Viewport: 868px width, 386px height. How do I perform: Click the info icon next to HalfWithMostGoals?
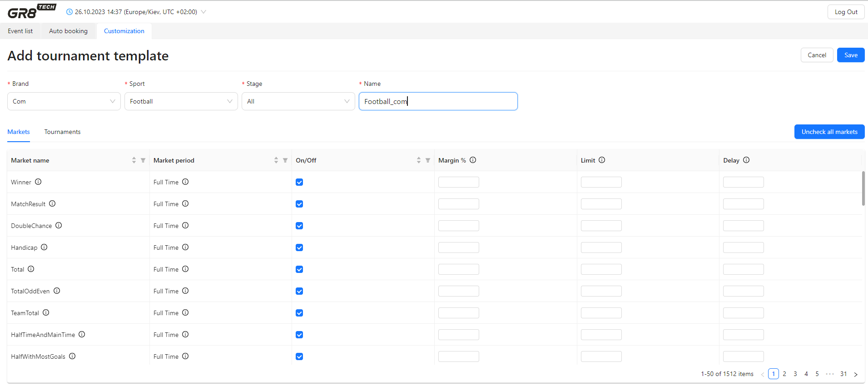[x=72, y=356]
